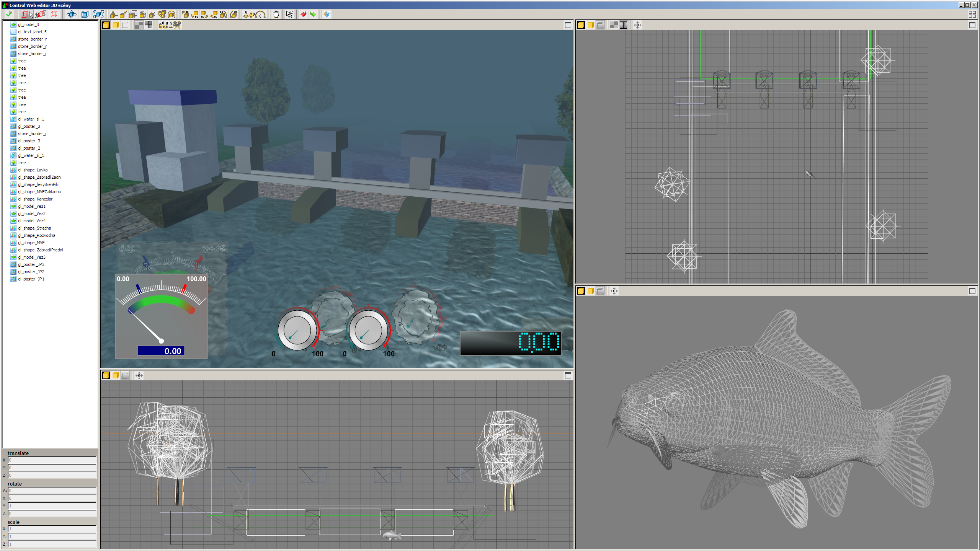
Task: Maximize the bottom side-view viewport
Action: tap(568, 375)
